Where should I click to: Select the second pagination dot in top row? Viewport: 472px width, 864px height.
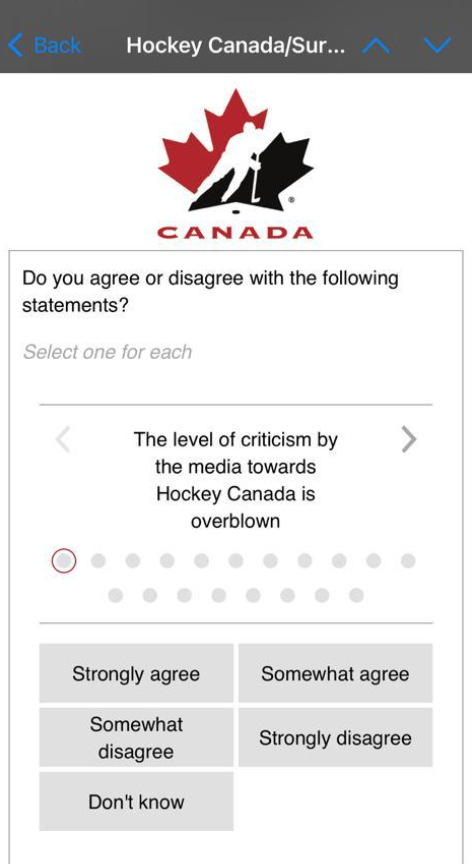point(98,561)
